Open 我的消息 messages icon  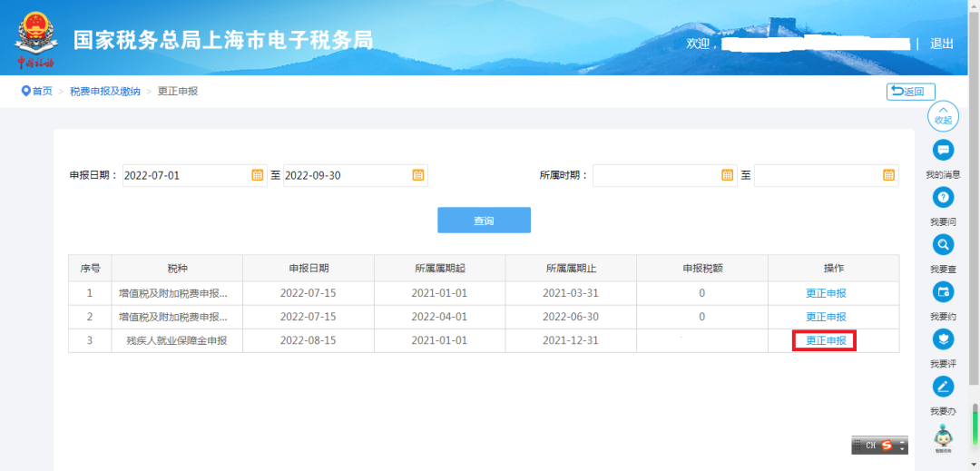click(x=943, y=150)
